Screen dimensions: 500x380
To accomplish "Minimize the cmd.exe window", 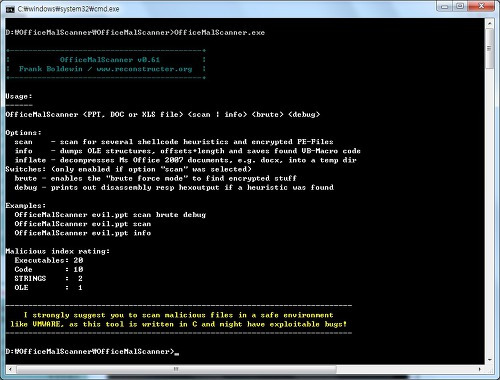I will click(x=444, y=6).
